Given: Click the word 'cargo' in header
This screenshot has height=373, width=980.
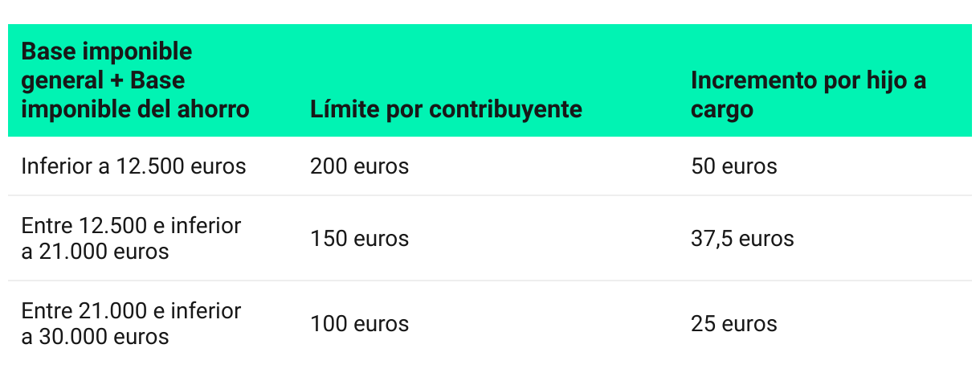Looking at the screenshot, I should tap(722, 110).
